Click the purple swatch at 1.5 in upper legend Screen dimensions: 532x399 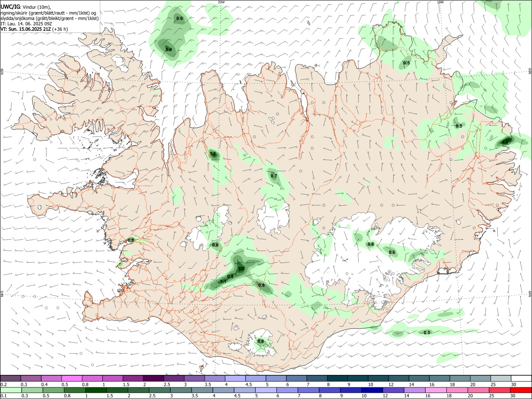(x=133, y=378)
